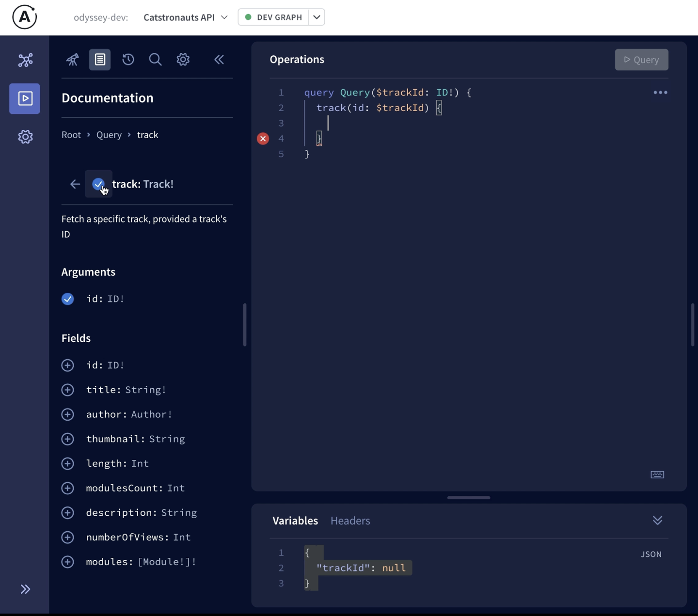Click the JSON label in variables
The image size is (698, 616).
tap(651, 554)
